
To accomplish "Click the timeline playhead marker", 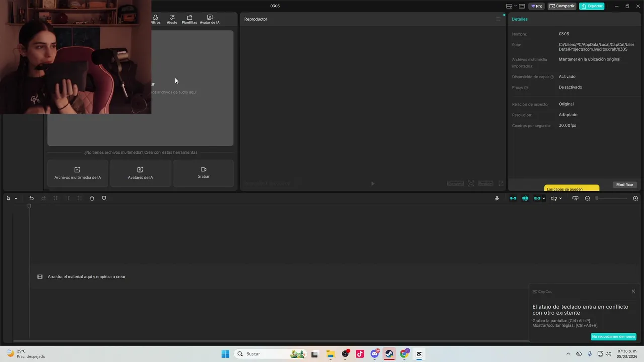I will (x=29, y=206).
